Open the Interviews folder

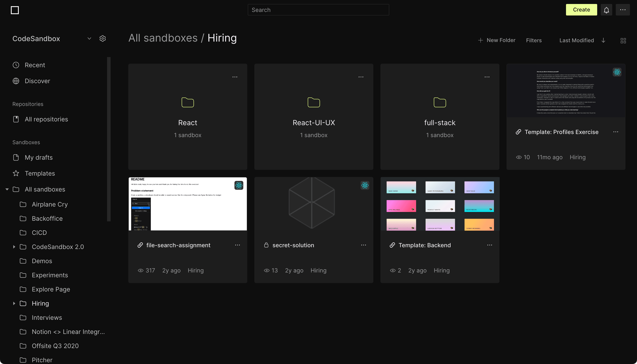pyautogui.click(x=47, y=318)
